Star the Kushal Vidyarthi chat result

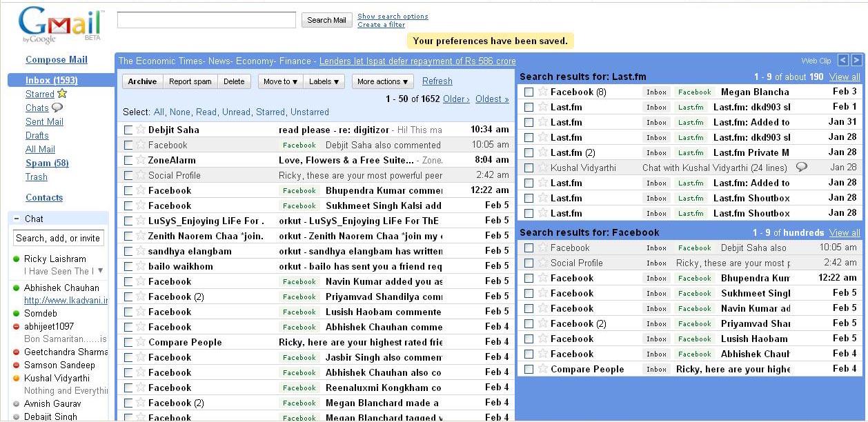click(x=542, y=168)
